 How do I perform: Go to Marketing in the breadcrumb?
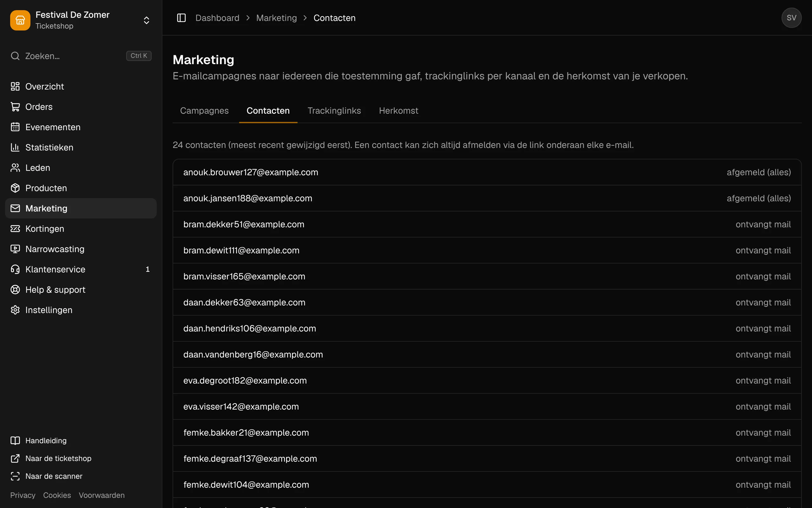click(x=277, y=18)
